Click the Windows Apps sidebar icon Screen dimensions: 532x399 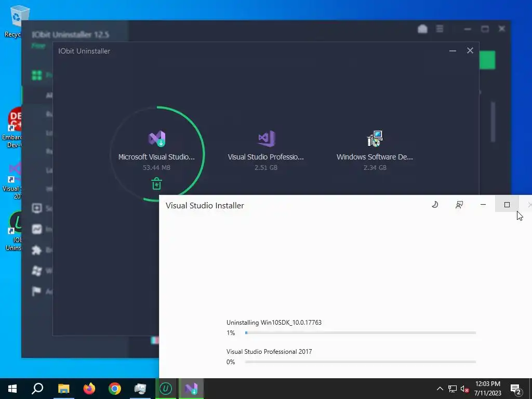(37, 271)
